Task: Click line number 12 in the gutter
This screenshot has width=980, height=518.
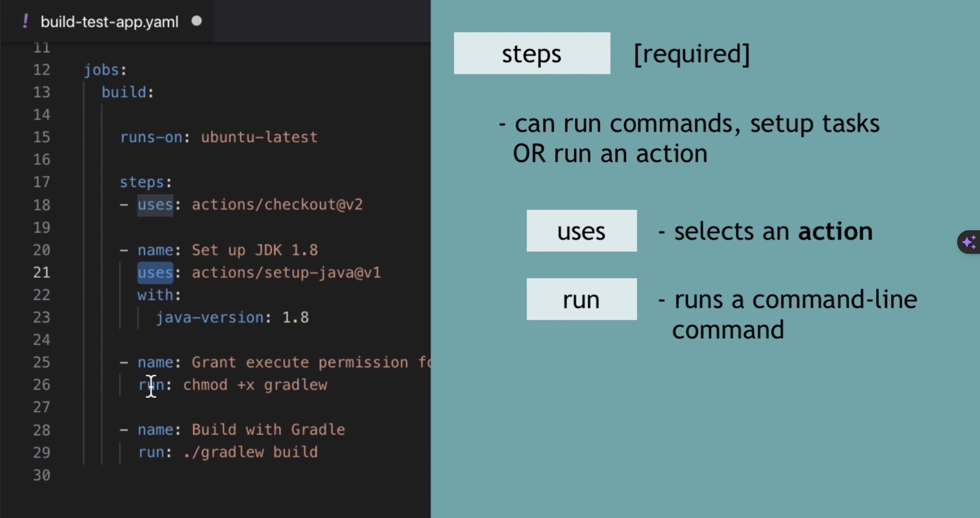Action: coord(42,70)
